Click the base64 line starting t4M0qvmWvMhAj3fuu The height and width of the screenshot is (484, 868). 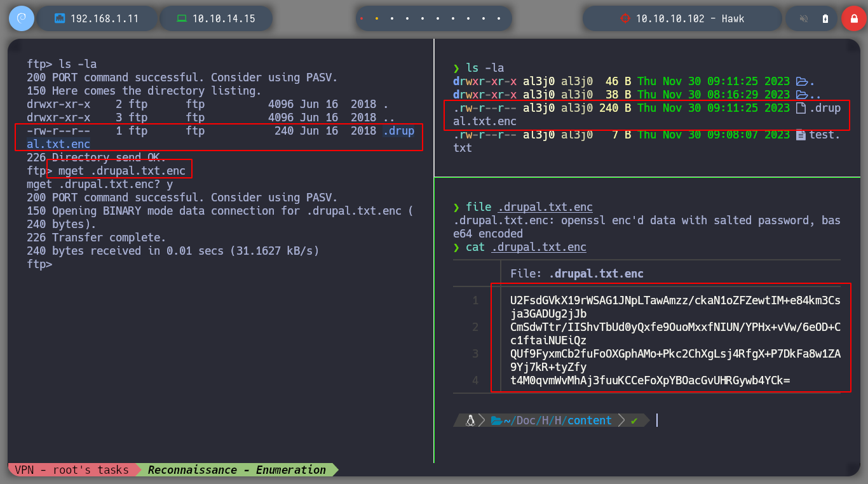[650, 380]
